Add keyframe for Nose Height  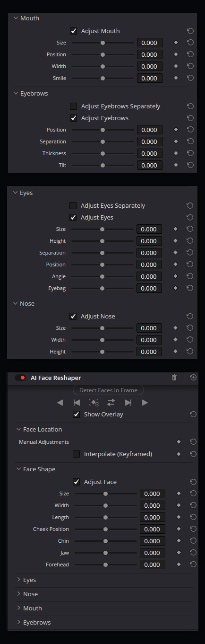[x=175, y=352]
